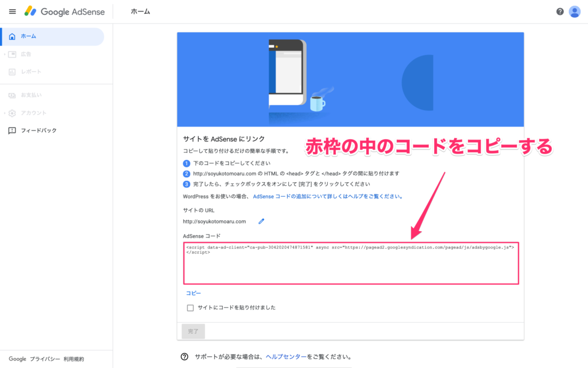
Task: Click the コピー copy link
Action: [x=194, y=293]
